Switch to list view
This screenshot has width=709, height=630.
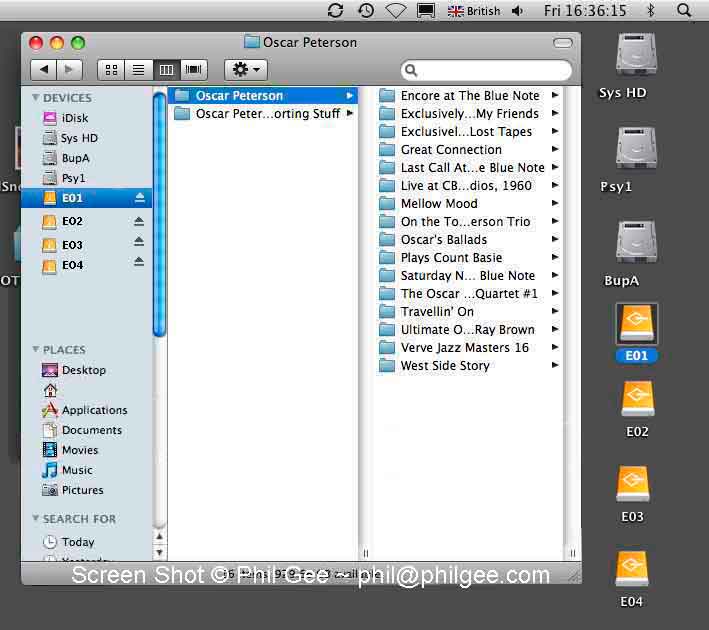pyautogui.click(x=138, y=70)
